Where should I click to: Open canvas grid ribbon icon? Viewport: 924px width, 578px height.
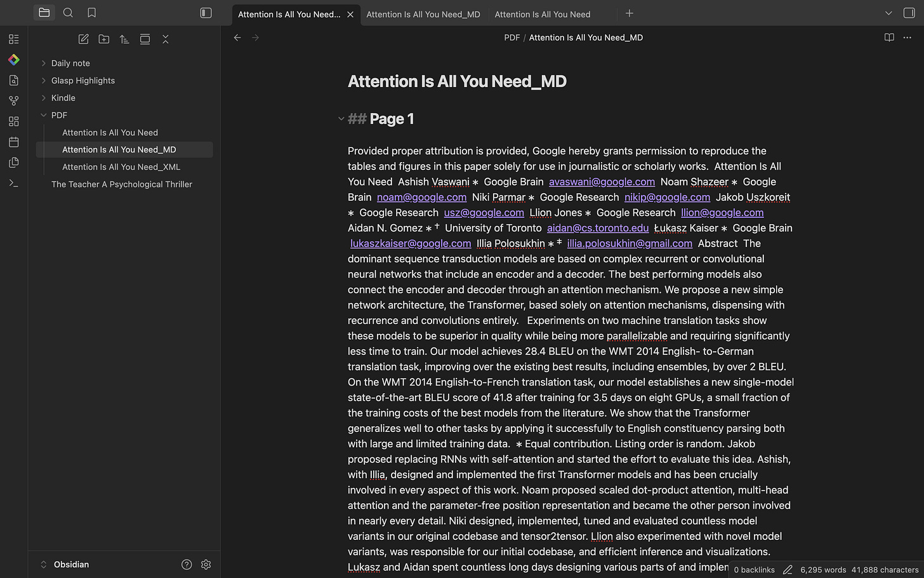pyautogui.click(x=14, y=121)
